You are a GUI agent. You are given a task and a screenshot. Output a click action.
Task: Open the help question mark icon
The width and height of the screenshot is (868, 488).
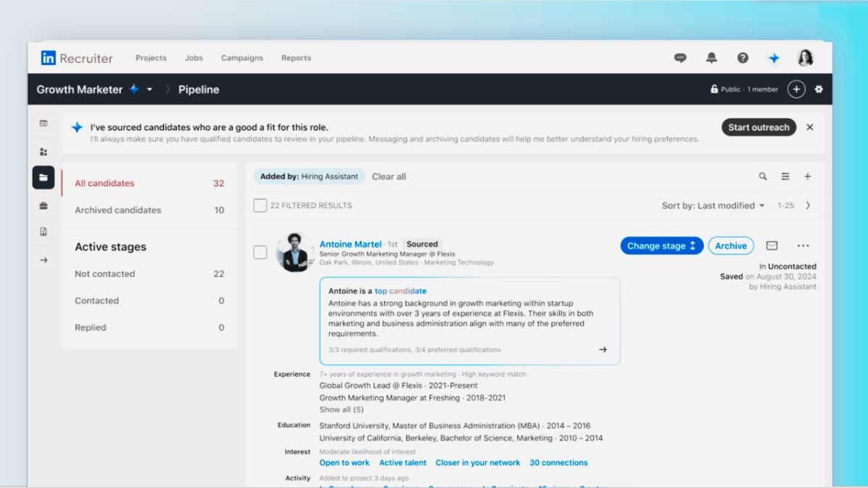point(743,58)
